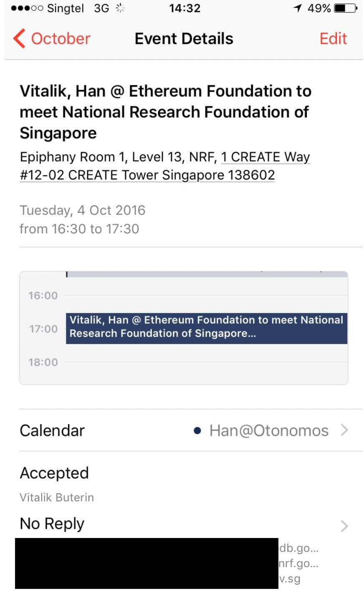
Task: Tap the 18:00 time label in preview
Action: point(43,362)
